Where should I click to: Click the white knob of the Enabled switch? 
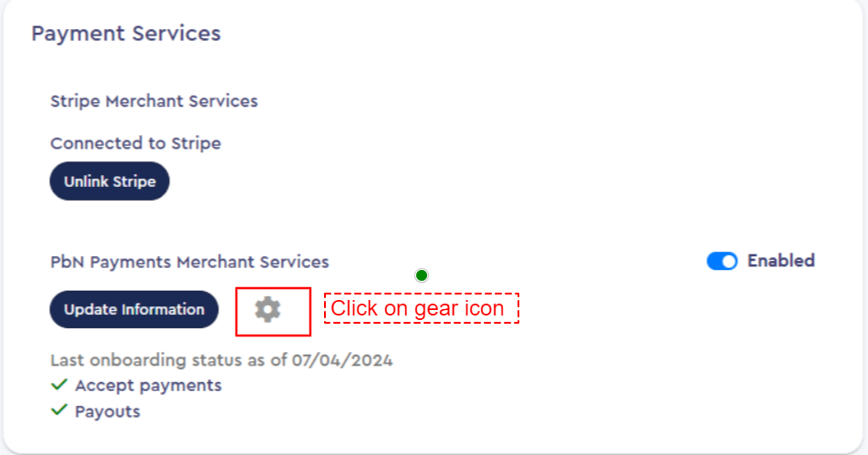point(729,261)
